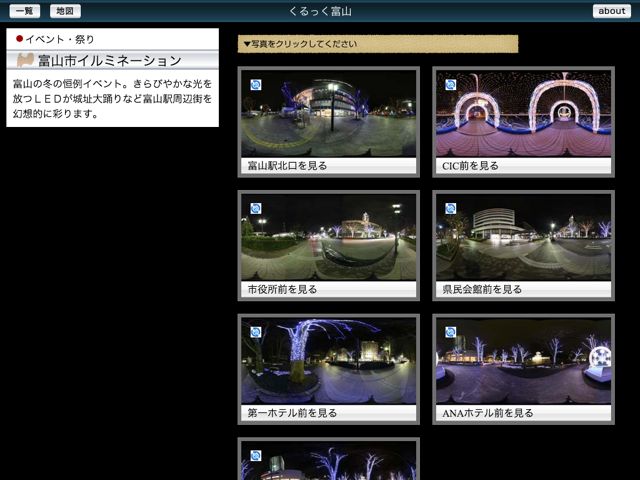Screen dimensions: 640x480
Task: Select the イベント・祭り category label
Action: (x=60, y=40)
